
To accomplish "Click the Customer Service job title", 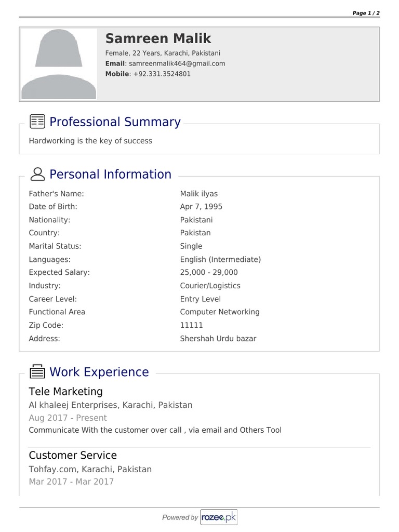I will coord(73,455).
